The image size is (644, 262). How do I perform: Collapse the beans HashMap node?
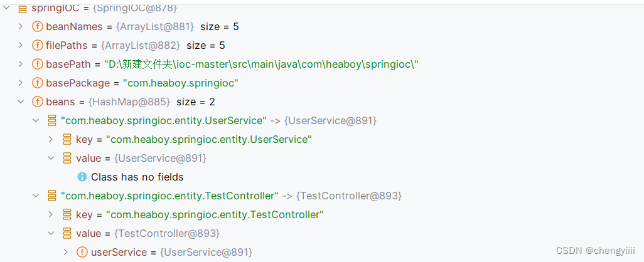pyautogui.click(x=21, y=102)
